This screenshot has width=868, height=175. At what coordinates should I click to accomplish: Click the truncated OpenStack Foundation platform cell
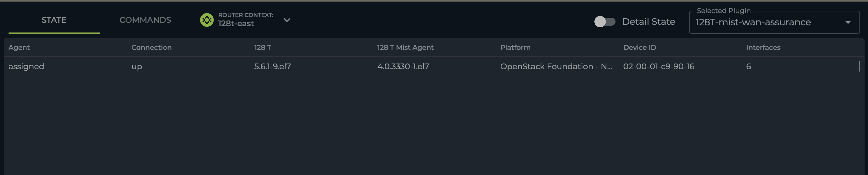point(556,66)
